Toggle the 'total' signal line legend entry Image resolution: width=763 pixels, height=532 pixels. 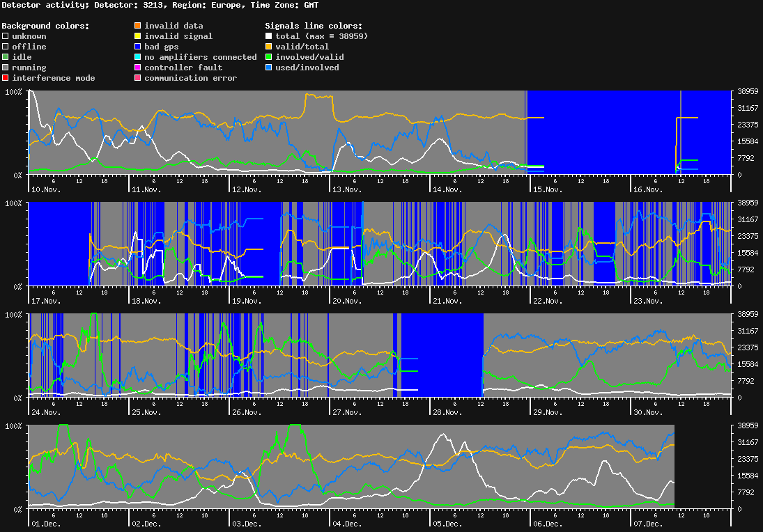click(268, 36)
